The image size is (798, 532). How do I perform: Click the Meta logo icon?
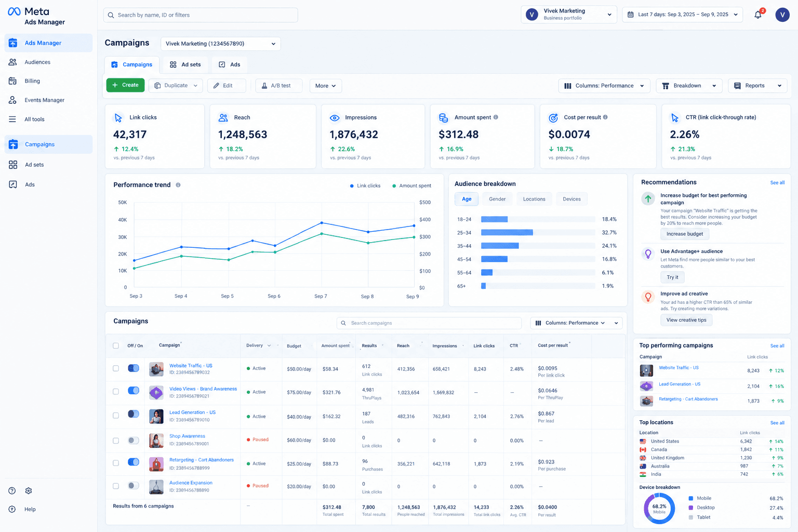pyautogui.click(x=14, y=11)
